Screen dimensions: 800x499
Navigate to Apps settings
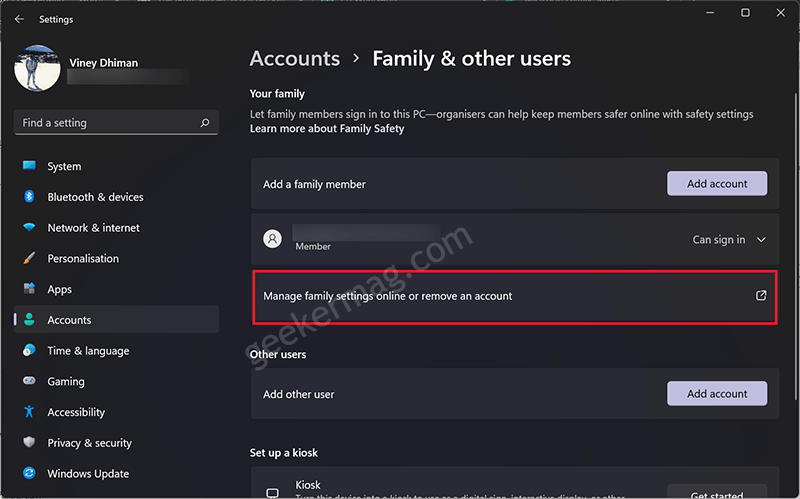point(116,289)
